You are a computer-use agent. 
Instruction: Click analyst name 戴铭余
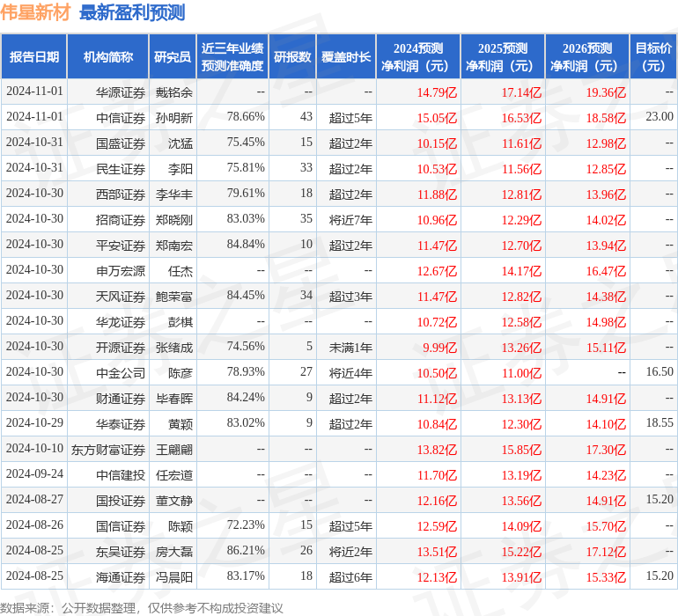pos(174,92)
